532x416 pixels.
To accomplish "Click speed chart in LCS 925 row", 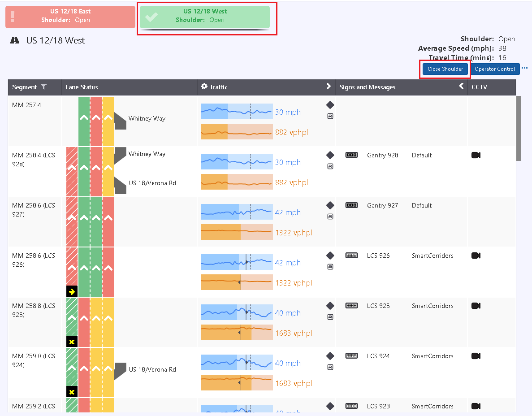I will 237,312.
